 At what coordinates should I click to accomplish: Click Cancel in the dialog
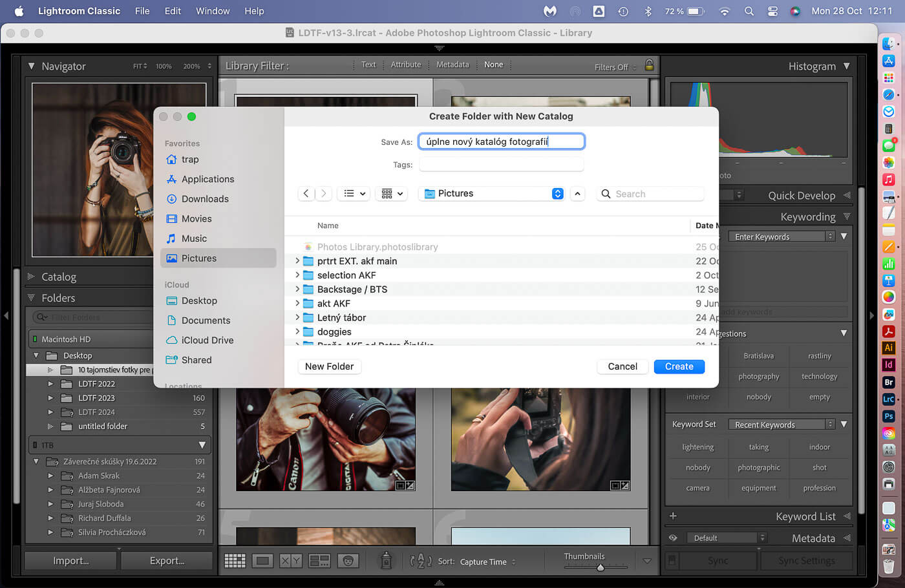(x=623, y=366)
